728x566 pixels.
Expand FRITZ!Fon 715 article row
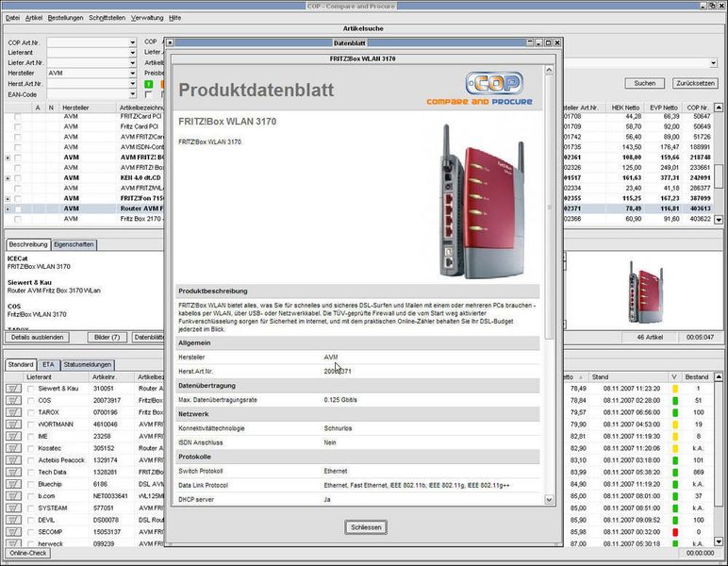pos(8,199)
